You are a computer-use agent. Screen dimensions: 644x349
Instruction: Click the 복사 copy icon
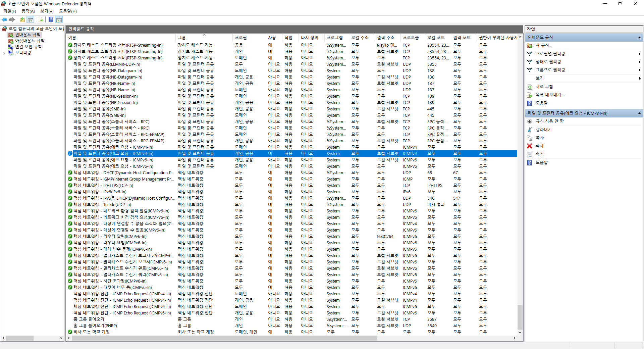click(530, 138)
